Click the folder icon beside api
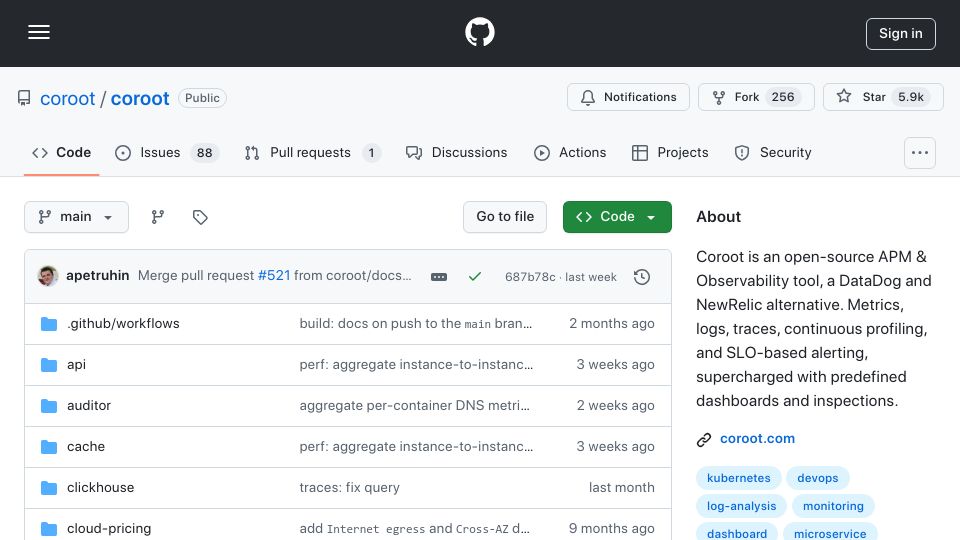Image resolution: width=960 pixels, height=540 pixels. point(49,365)
